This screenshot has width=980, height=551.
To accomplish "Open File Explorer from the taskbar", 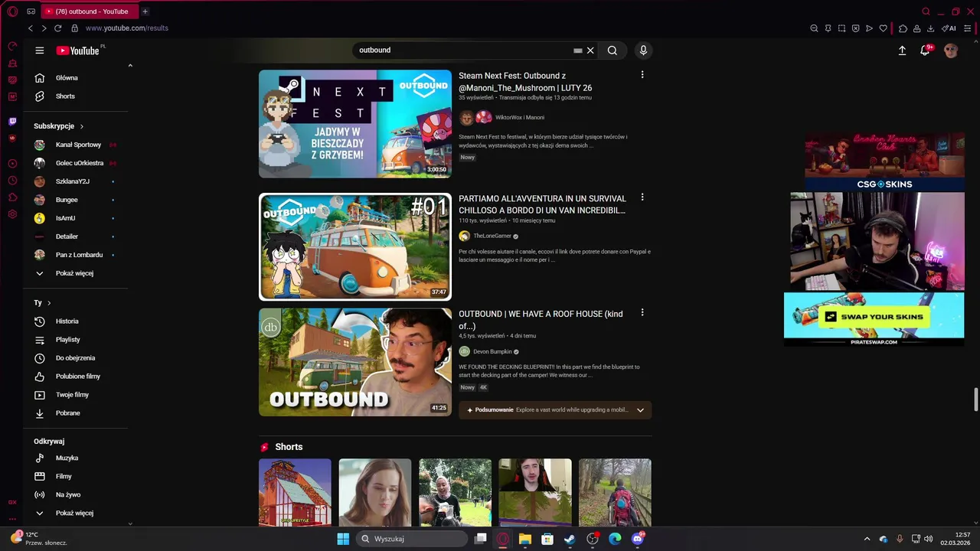I will point(525,539).
